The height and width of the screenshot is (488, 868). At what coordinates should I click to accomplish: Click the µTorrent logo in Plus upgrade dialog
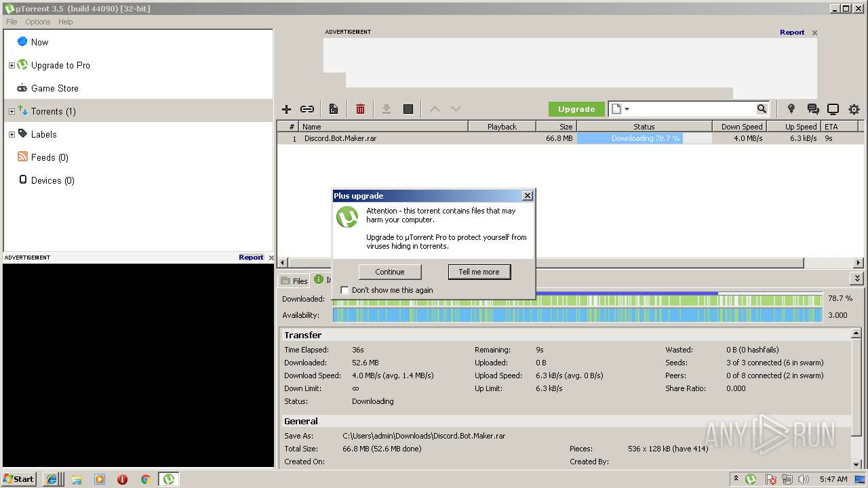click(x=347, y=217)
